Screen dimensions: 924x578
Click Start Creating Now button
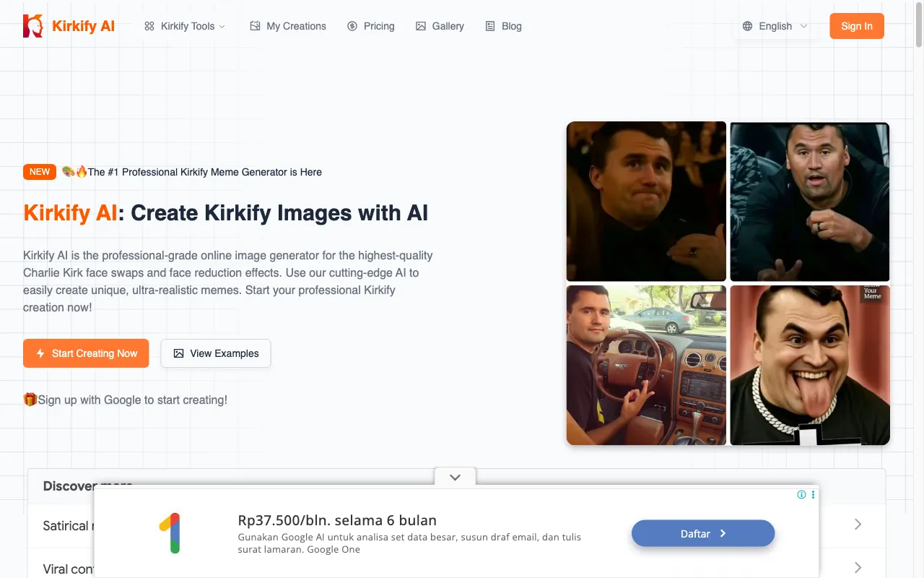pos(86,353)
